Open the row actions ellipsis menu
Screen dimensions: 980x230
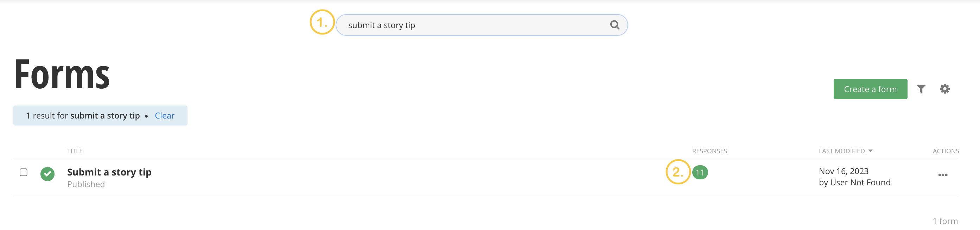click(942, 175)
